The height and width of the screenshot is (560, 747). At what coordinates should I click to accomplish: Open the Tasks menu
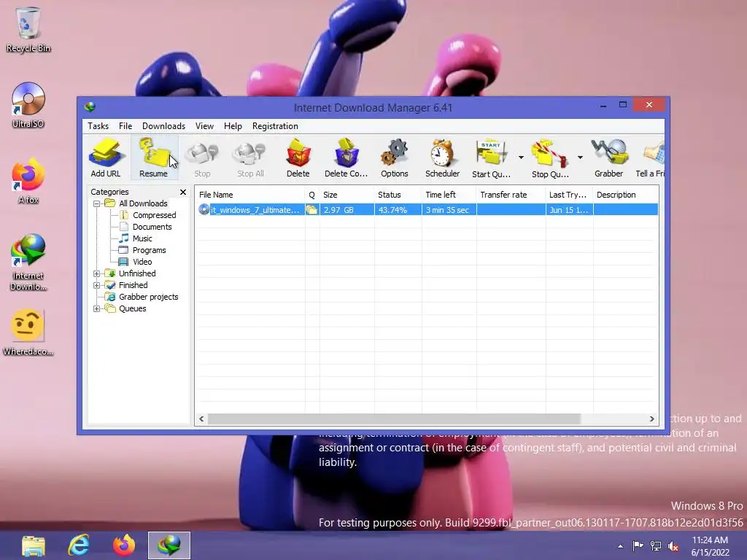point(98,126)
